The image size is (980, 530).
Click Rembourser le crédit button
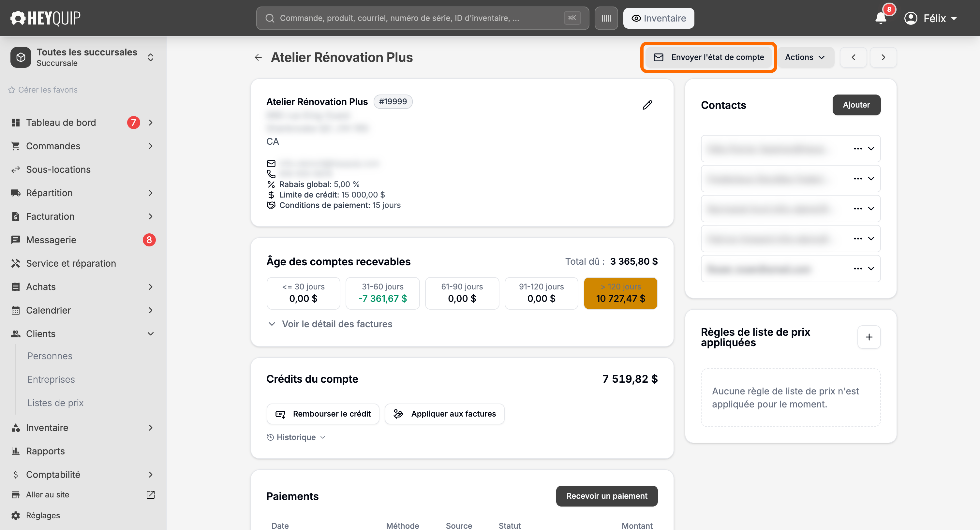(x=323, y=414)
